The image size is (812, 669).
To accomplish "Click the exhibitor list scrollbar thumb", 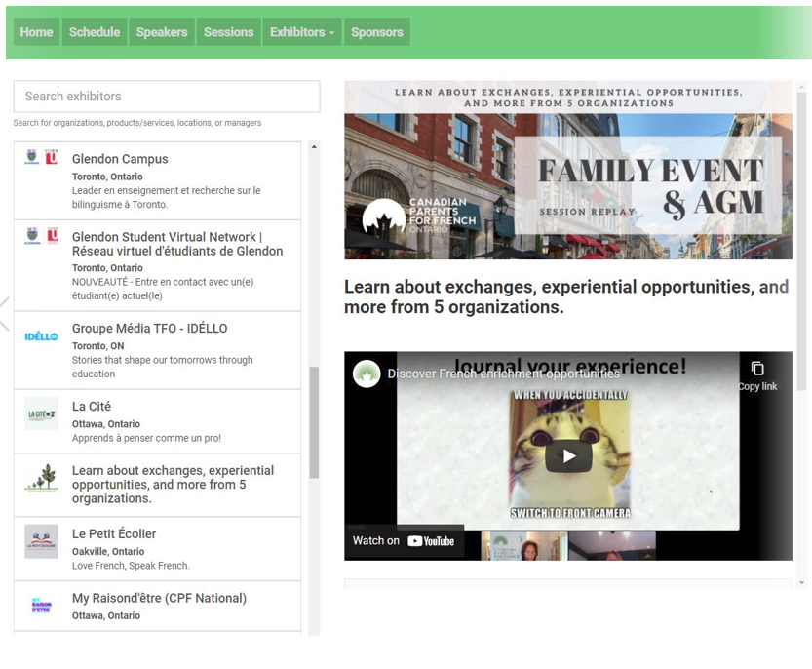I will pos(314,421).
